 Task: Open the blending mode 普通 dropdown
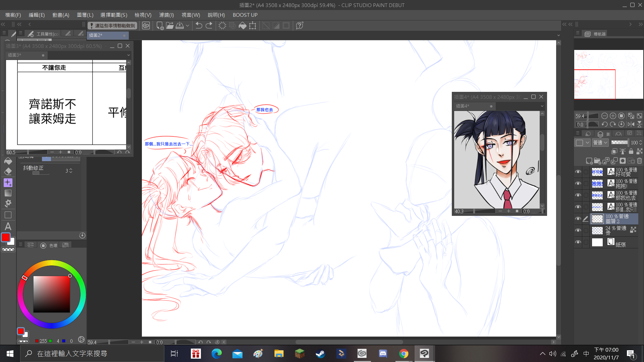pyautogui.click(x=600, y=143)
